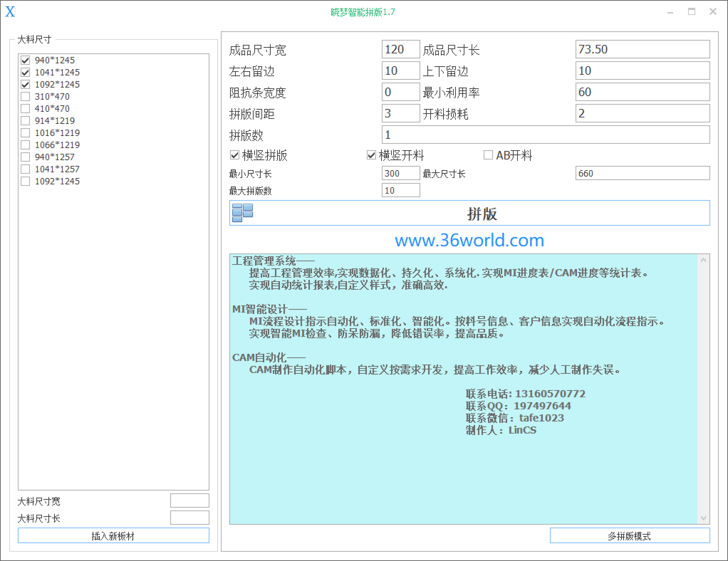Minimize the 晓梦智能拼版 window
728x561 pixels.
click(x=670, y=12)
